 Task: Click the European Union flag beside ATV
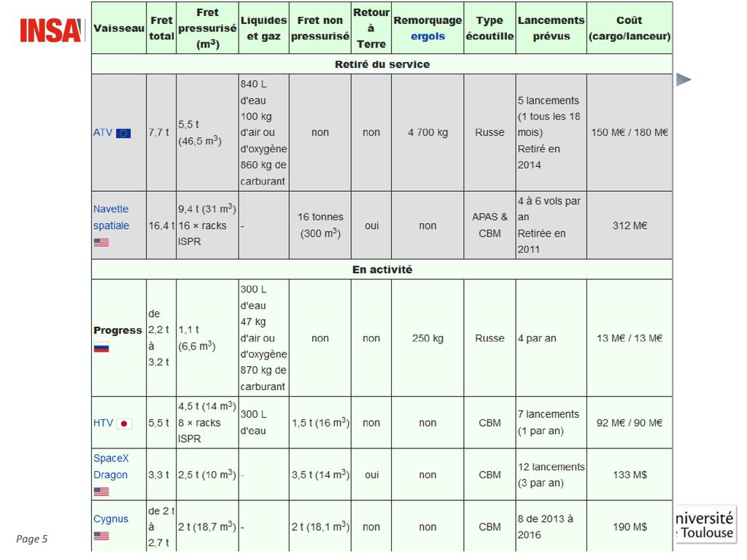point(123,133)
